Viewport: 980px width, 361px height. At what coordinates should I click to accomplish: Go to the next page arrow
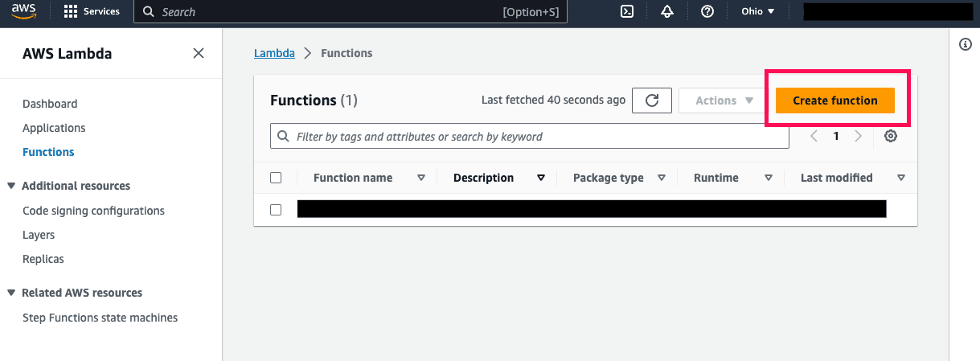[x=858, y=136]
